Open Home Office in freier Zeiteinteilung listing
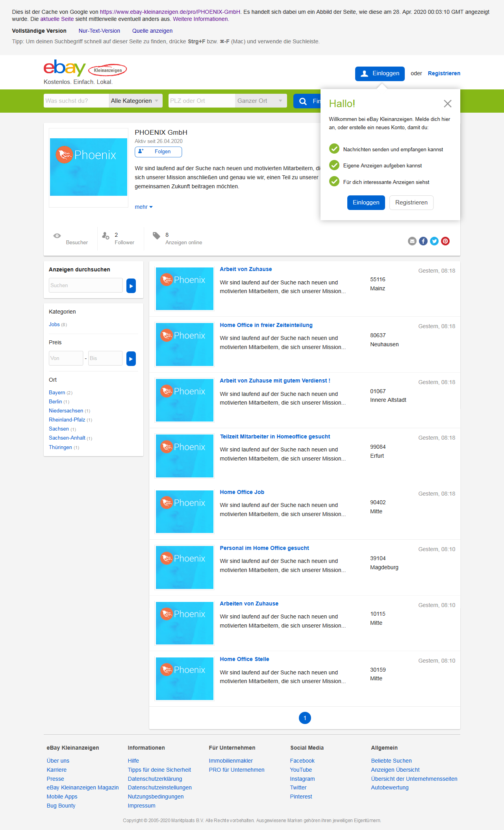Screen dimensions: 504x830 [x=266, y=325]
